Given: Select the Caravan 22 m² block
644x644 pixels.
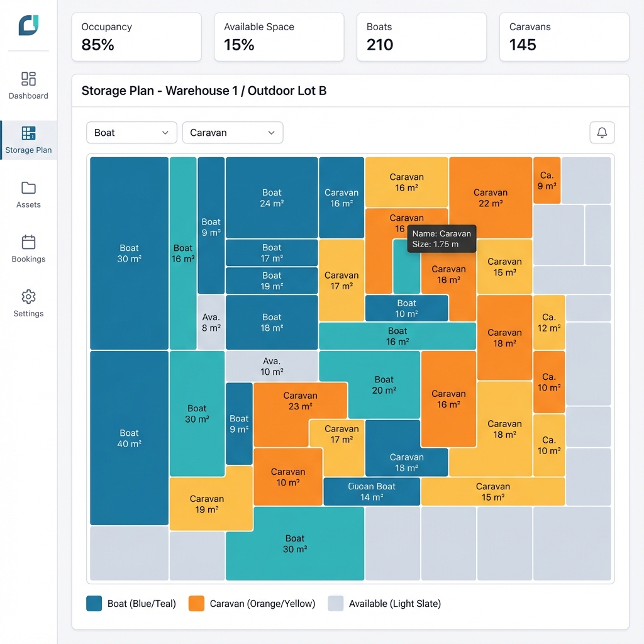Looking at the screenshot, I should click(x=491, y=197).
